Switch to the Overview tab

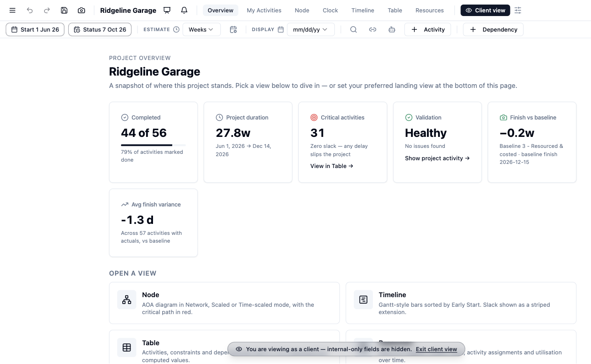pos(220,10)
